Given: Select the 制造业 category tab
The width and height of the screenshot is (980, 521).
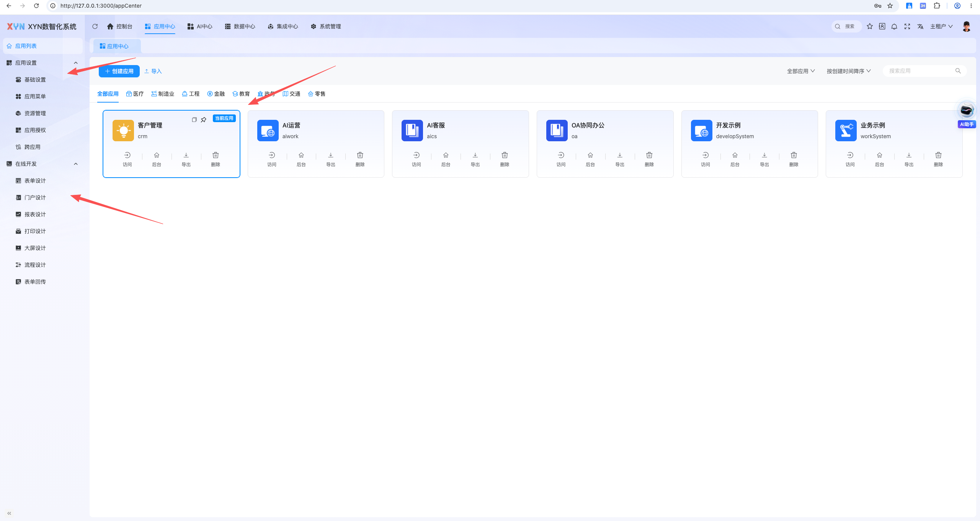Looking at the screenshot, I should point(163,94).
